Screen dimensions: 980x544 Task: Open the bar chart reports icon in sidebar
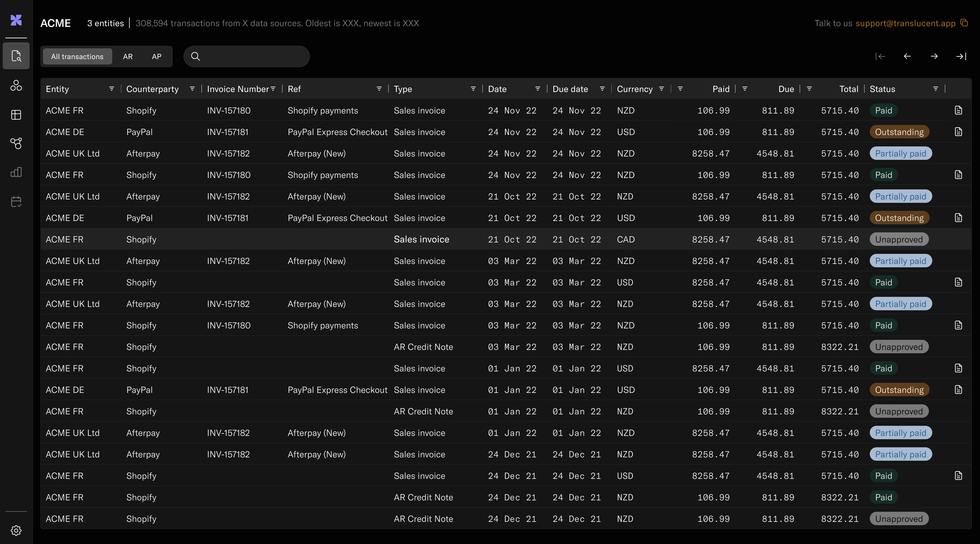point(16,172)
